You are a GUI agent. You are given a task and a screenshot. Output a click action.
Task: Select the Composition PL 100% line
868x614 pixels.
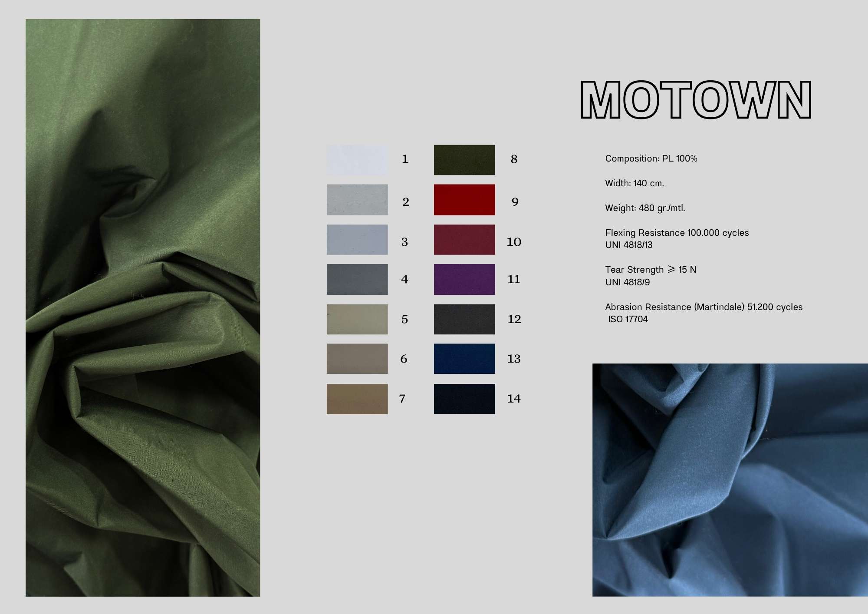tap(651, 158)
